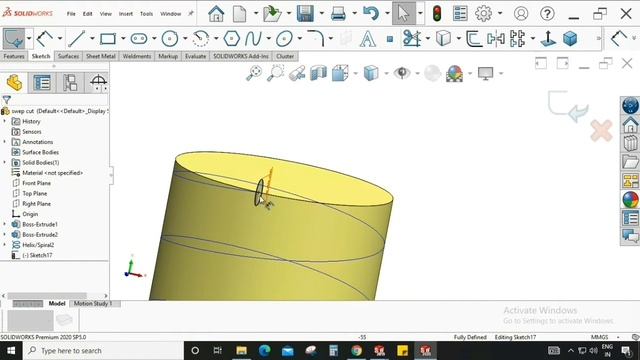Select the sketch Text tool
The width and height of the screenshot is (640, 360).
(367, 39)
